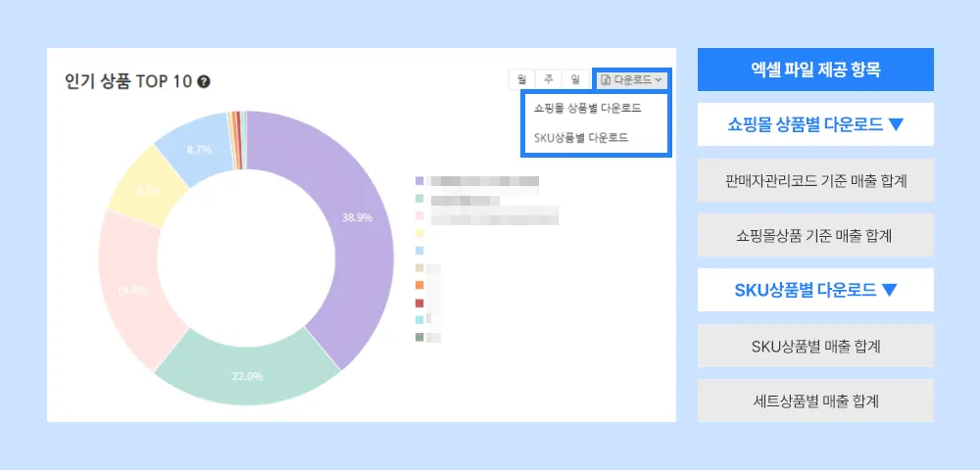
Task: Choose SKU상품별 다운로드 from the menu
Action: click(581, 137)
